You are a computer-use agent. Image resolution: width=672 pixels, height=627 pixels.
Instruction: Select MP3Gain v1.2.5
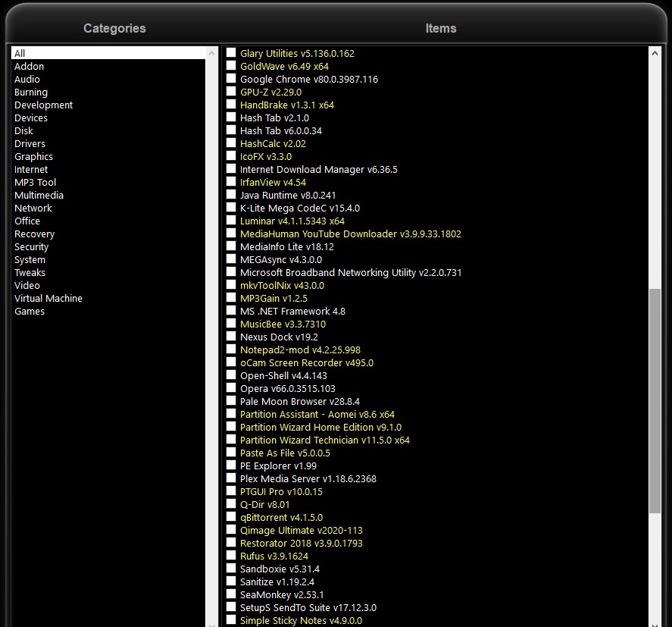(x=273, y=299)
